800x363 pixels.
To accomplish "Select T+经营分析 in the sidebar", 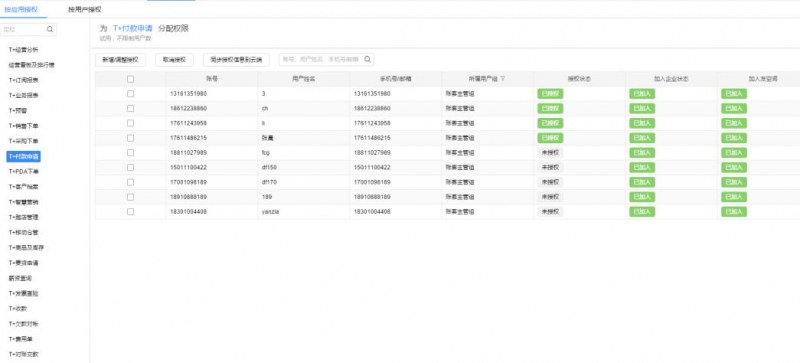I will coord(23,50).
